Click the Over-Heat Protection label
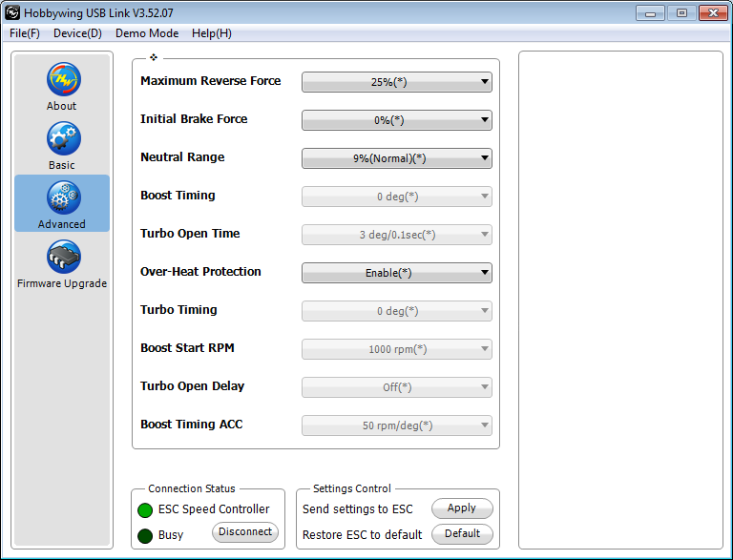733x560 pixels. (x=200, y=272)
